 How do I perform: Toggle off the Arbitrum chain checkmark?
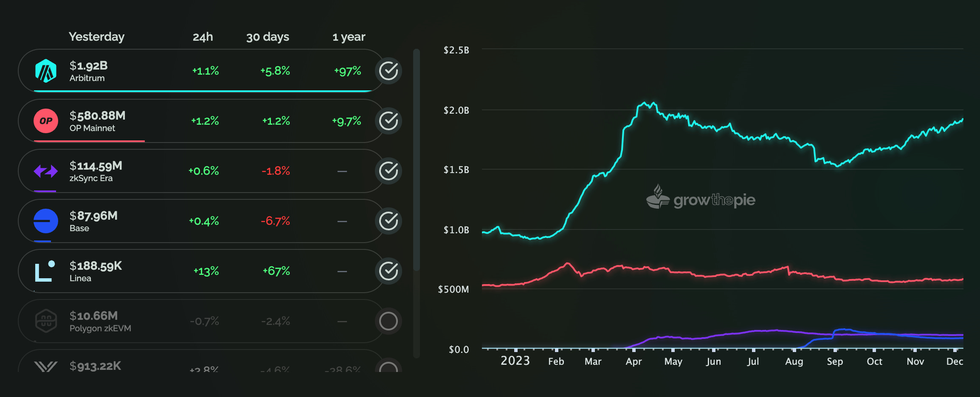point(389,71)
